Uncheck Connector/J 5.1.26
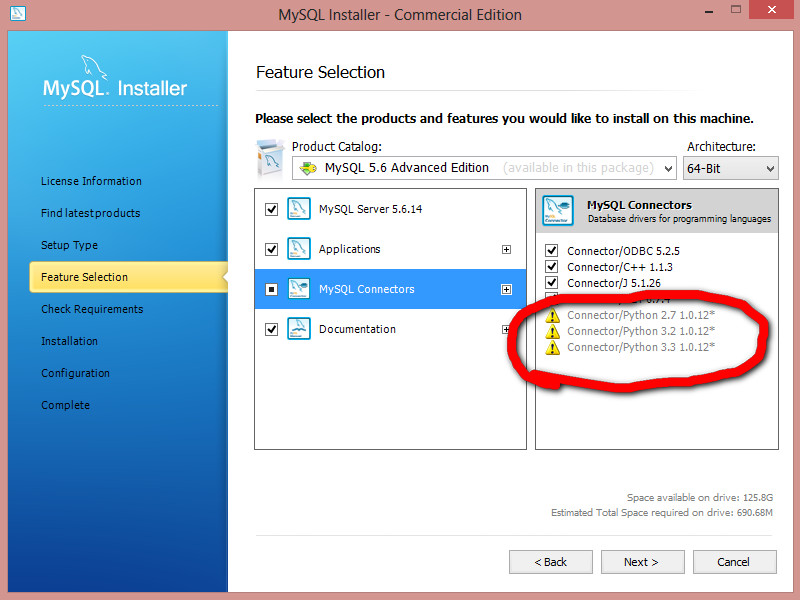The height and width of the screenshot is (600, 800). [x=551, y=282]
